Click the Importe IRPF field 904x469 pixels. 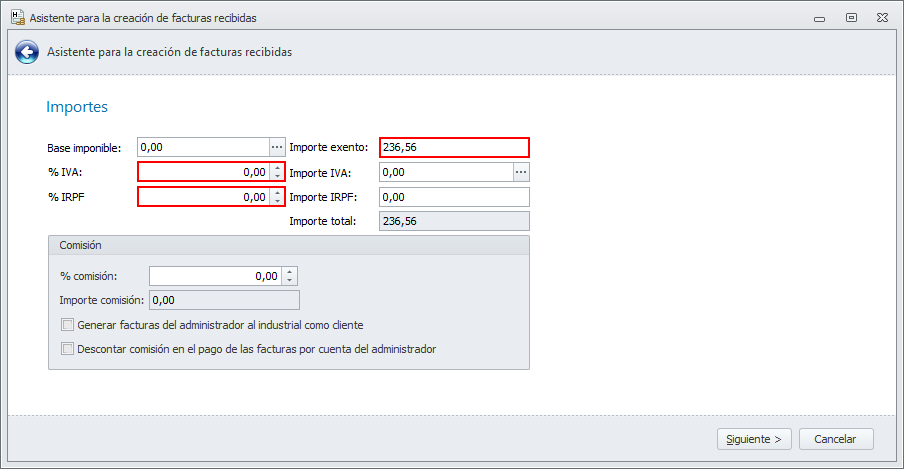(453, 197)
